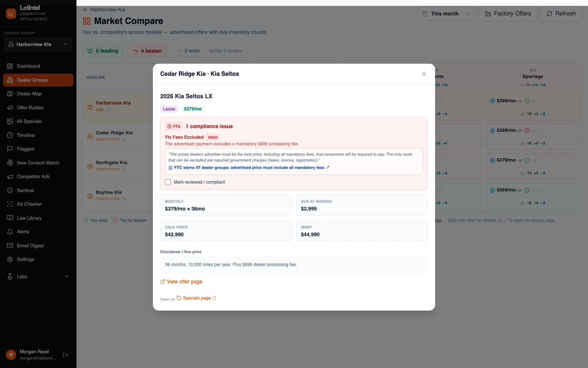Open Harborview Kia dealer group dropdown

[38, 44]
